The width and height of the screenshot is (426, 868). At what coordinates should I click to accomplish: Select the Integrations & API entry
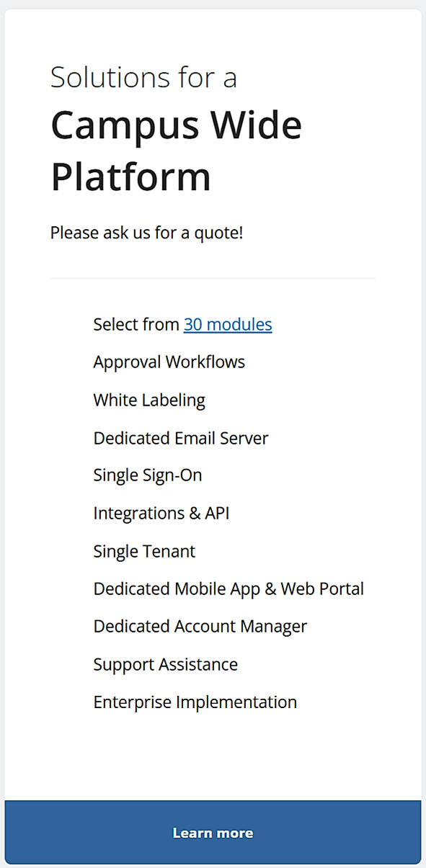161,514
